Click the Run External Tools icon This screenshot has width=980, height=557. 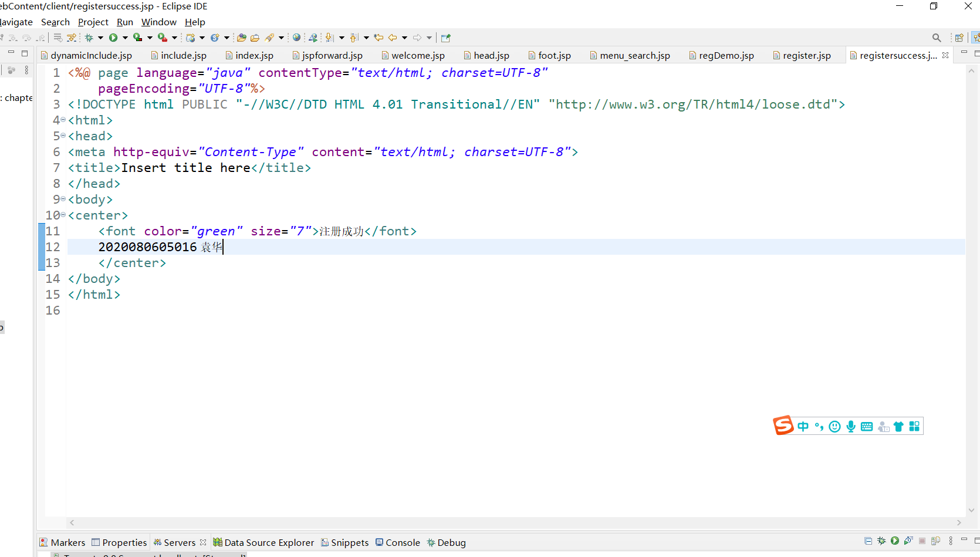pyautogui.click(x=163, y=38)
